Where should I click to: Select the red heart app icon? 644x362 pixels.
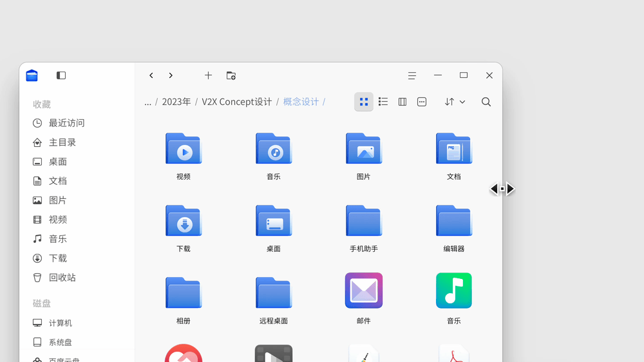pyautogui.click(x=184, y=354)
